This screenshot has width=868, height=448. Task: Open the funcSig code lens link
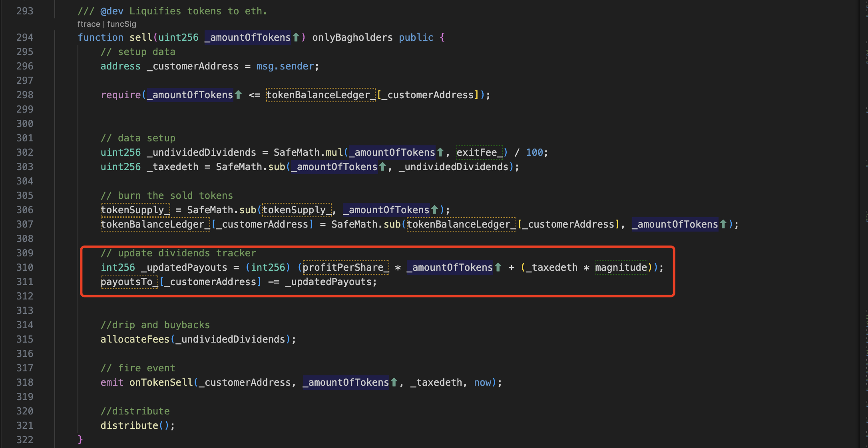pos(121,24)
